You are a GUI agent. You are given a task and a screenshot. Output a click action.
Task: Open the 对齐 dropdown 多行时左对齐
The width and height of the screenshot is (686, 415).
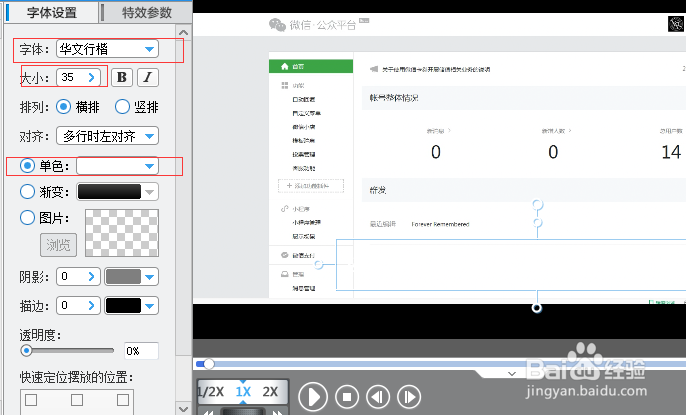(x=107, y=136)
